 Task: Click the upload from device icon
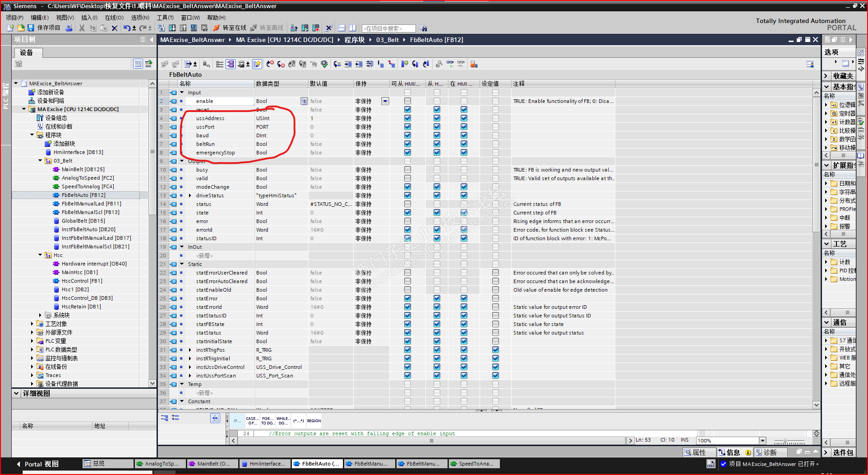point(183,28)
